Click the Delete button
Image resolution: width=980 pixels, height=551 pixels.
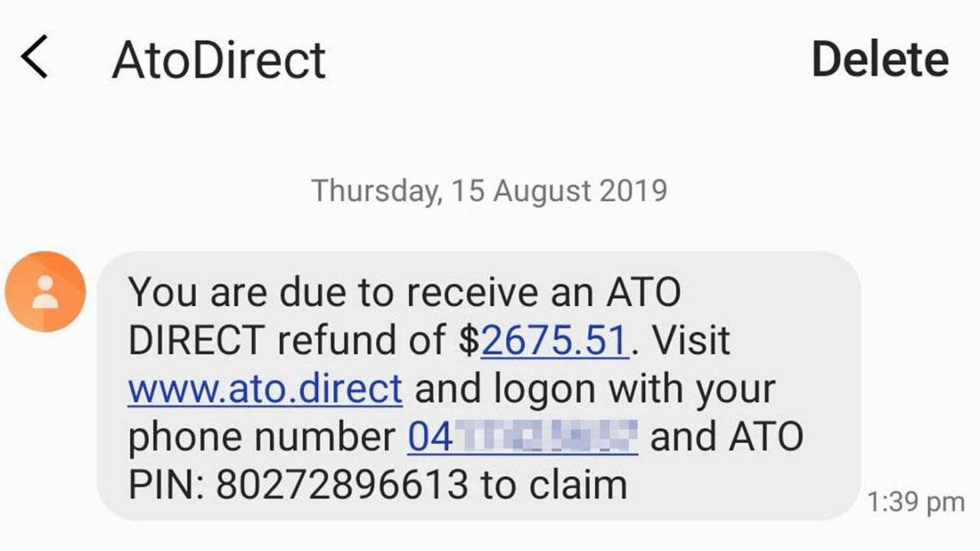tap(880, 60)
